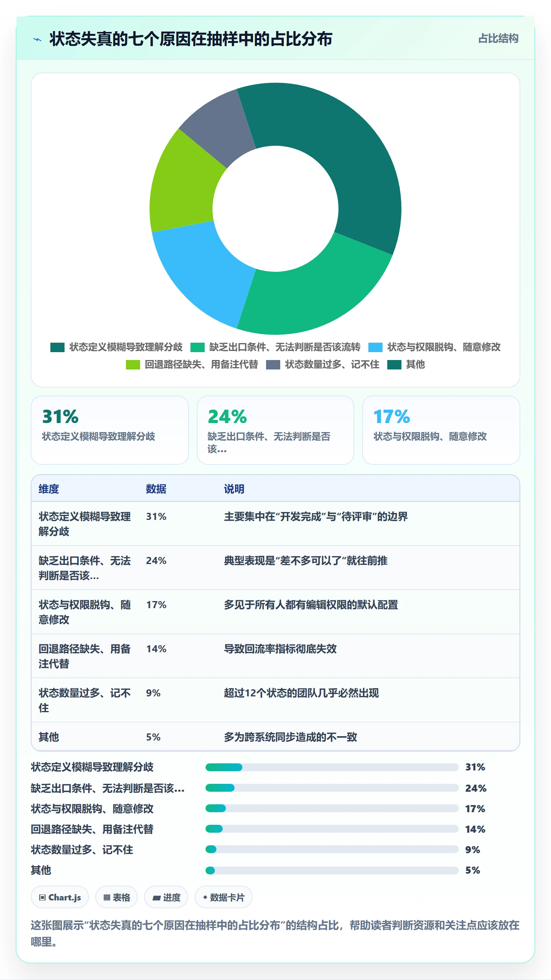Toggle the 状态与权限脱钩、随意修改 legend swatch
Viewport: 551px width, 980px height.
coord(375,347)
